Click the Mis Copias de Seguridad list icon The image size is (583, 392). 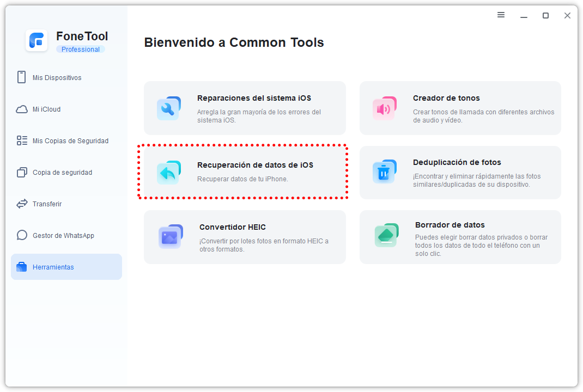coord(22,141)
